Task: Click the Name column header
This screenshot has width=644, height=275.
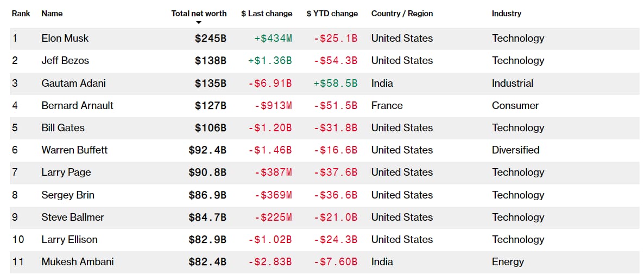Action: tap(52, 14)
